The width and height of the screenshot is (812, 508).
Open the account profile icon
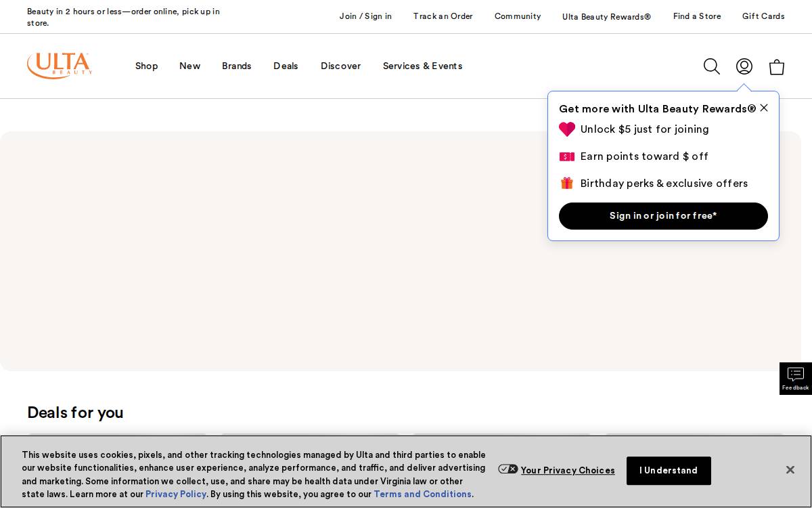[744, 66]
